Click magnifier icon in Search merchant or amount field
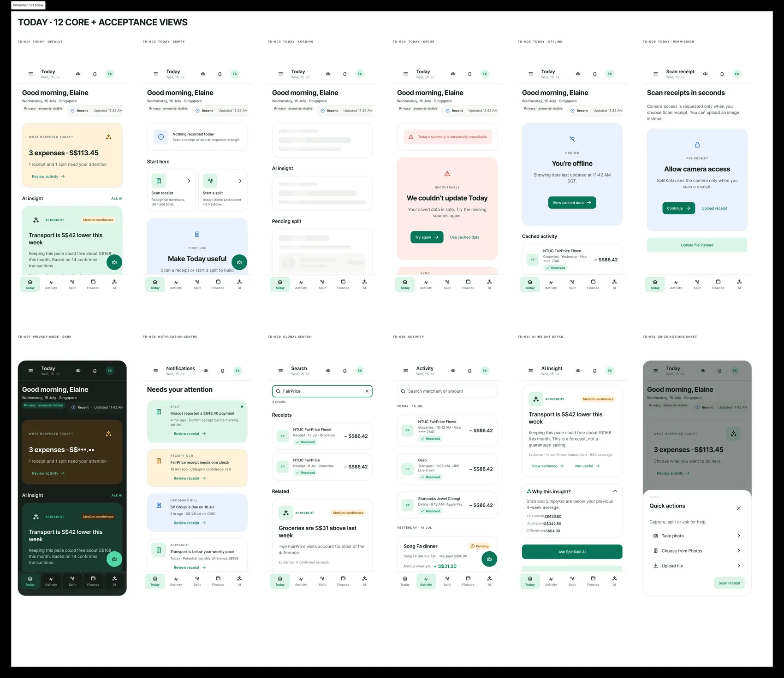The width and height of the screenshot is (784, 678). [403, 391]
